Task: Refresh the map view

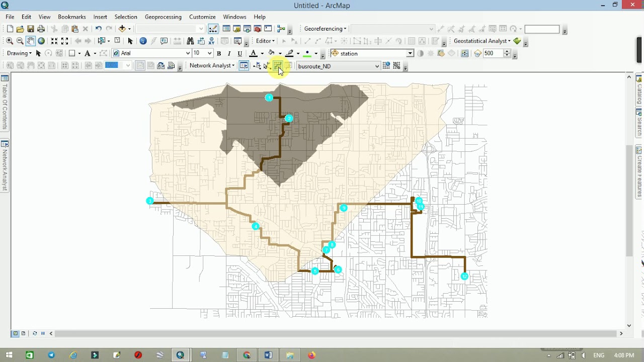Action: [35, 333]
